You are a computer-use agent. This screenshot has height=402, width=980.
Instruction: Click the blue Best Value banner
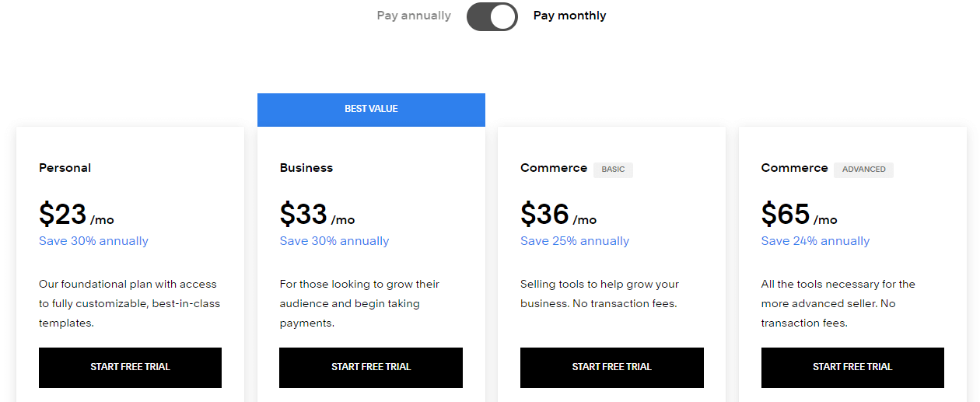click(371, 110)
